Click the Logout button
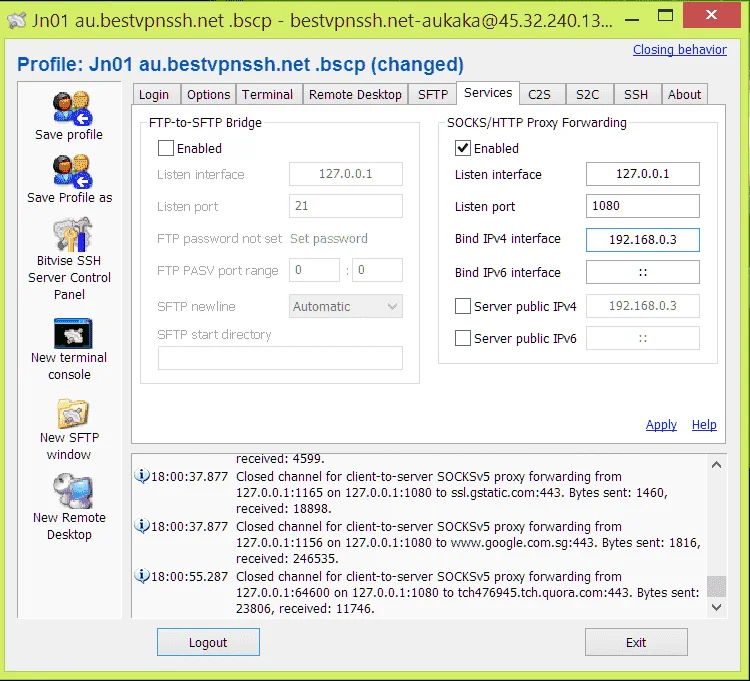The image size is (750, 681). pos(208,642)
